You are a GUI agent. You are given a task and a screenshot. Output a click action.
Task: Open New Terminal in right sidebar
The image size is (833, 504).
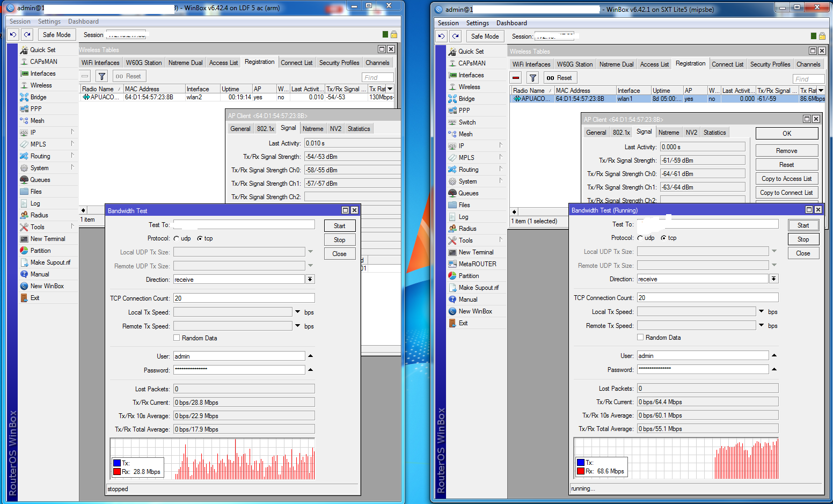(476, 252)
